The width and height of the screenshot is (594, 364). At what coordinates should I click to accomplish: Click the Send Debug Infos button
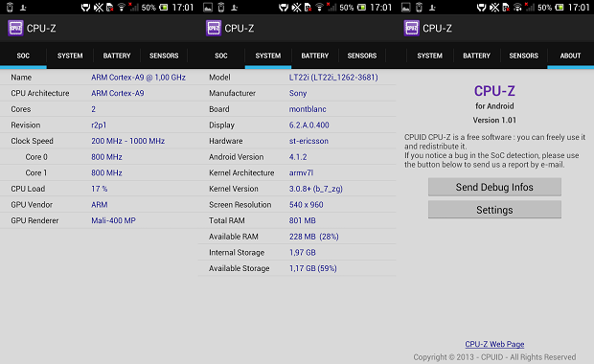(x=494, y=187)
